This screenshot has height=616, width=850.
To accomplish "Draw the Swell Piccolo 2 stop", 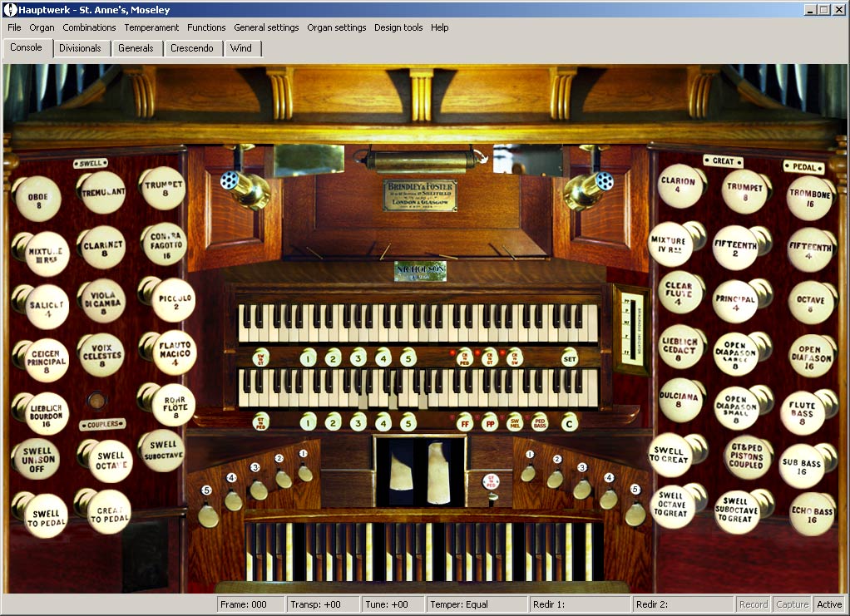I will [x=174, y=299].
